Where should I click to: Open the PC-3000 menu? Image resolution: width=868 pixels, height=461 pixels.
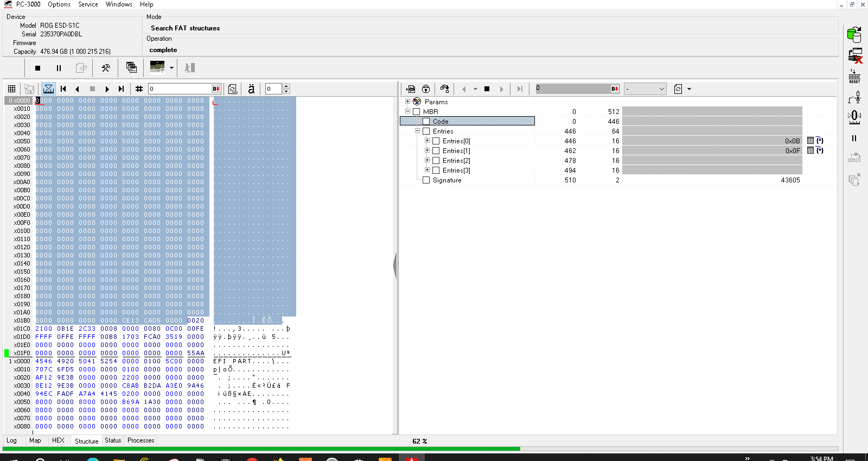tap(28, 4)
